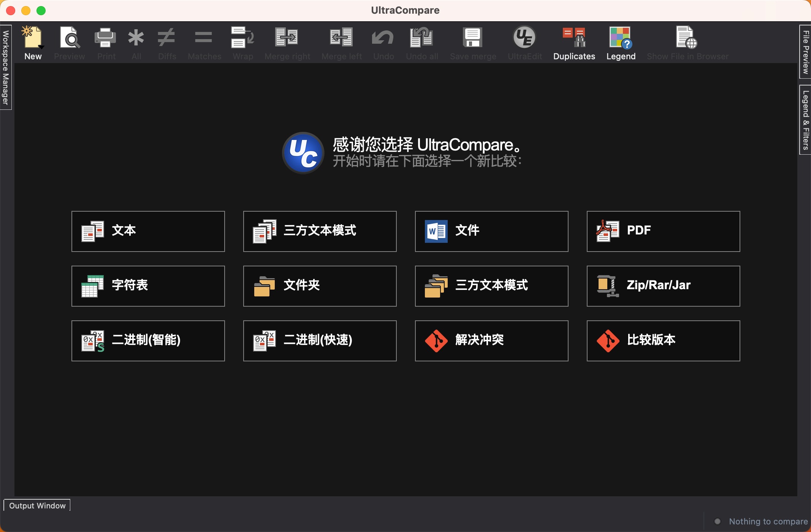Start a 文本 text comparison
This screenshot has width=811, height=532.
pos(148,231)
